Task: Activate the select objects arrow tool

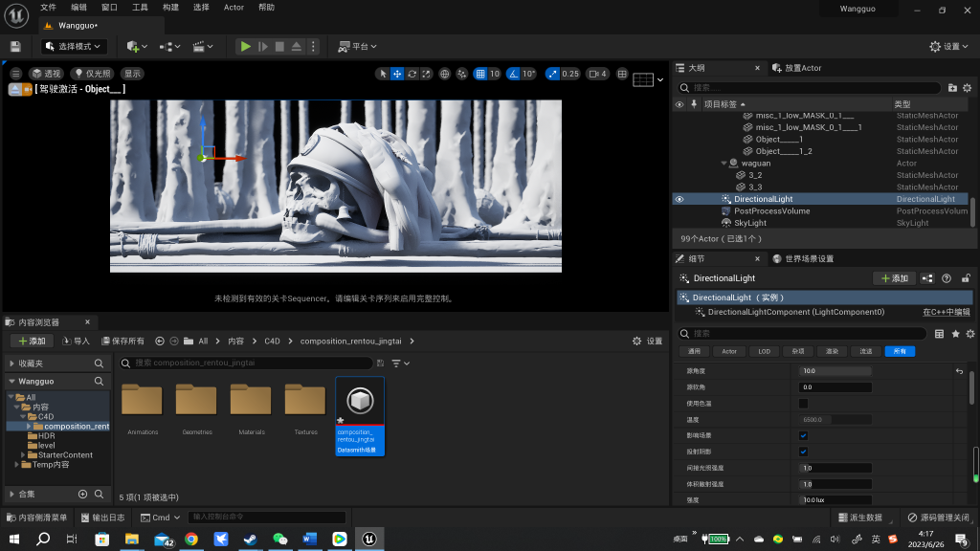Action: (x=383, y=74)
